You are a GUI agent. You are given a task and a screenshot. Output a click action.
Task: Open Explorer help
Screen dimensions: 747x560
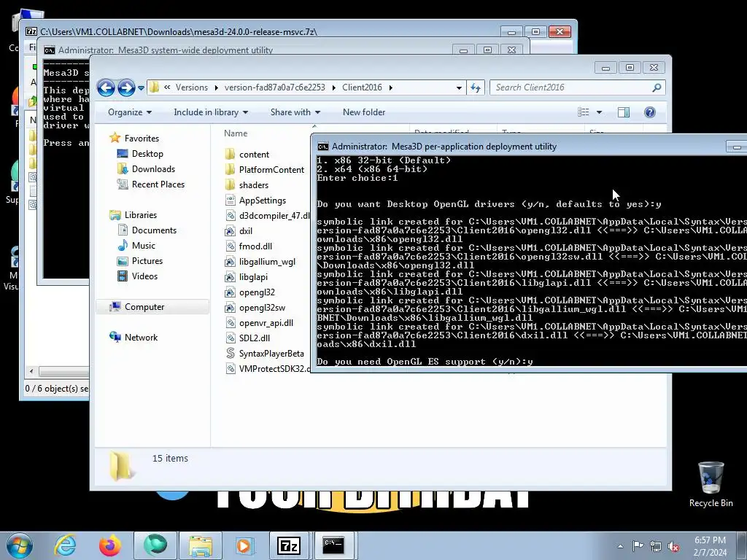[x=650, y=112]
